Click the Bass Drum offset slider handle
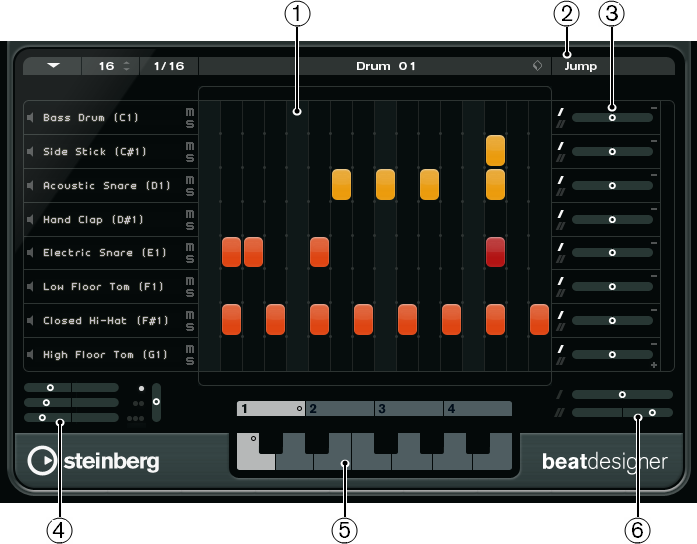The height and width of the screenshot is (544, 697). point(612,118)
